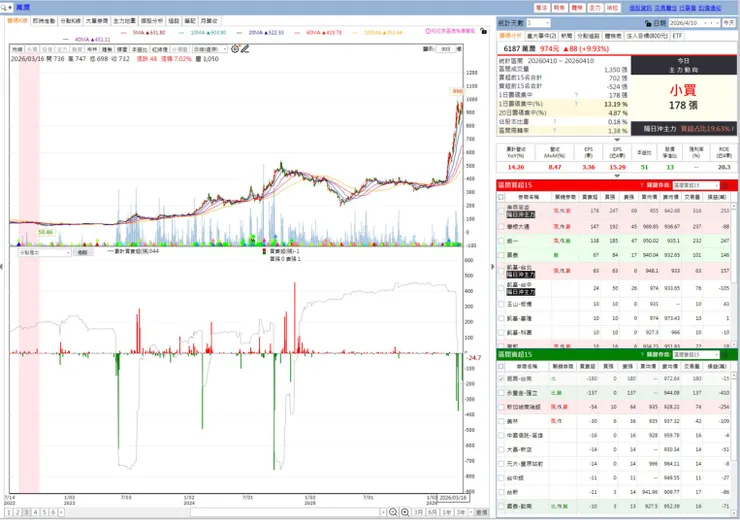Tick checkbox for 摩根大通 buyer row
Screen dimensions: 740x520
point(501,227)
